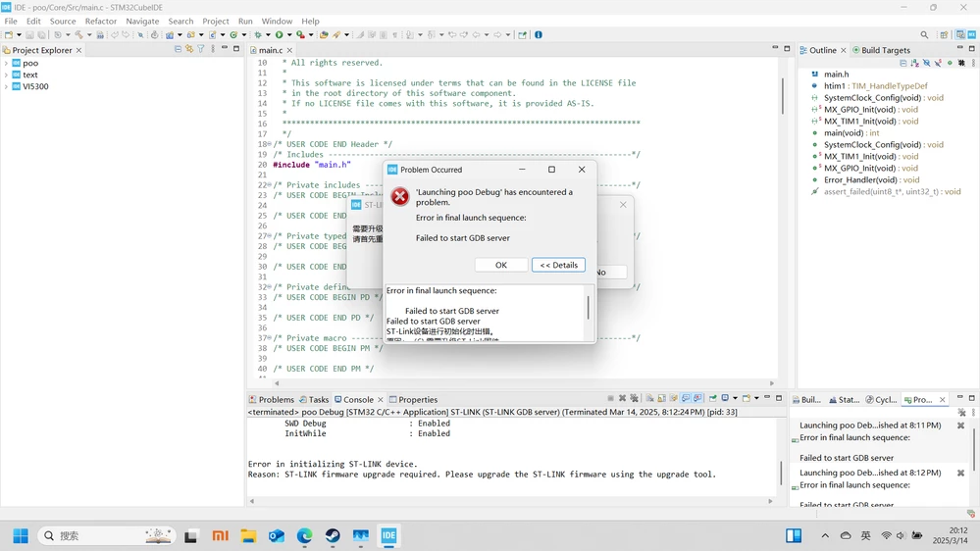This screenshot has width=980, height=551.
Task: Switch to the Problems tab
Action: (272, 399)
